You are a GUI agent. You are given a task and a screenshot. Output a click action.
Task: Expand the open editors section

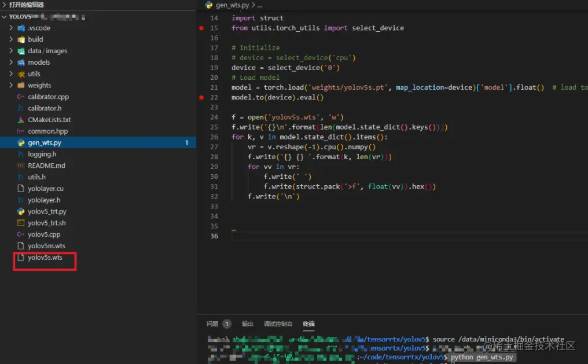[x=4, y=5]
